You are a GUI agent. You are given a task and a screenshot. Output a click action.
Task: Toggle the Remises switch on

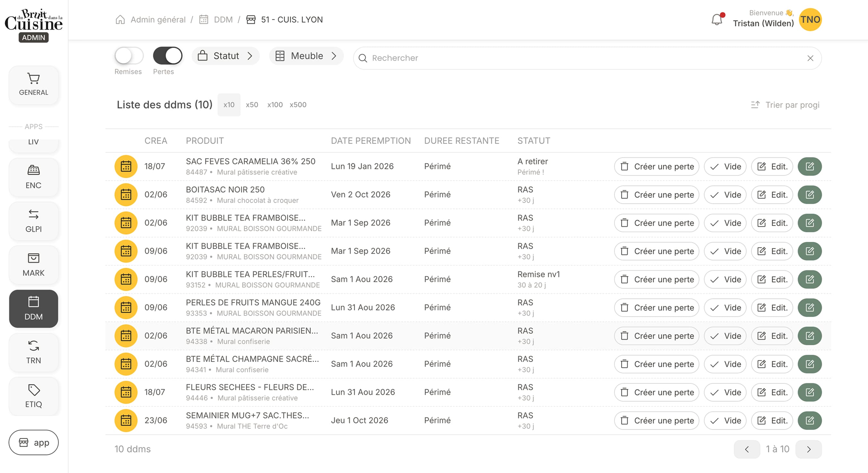click(x=129, y=56)
